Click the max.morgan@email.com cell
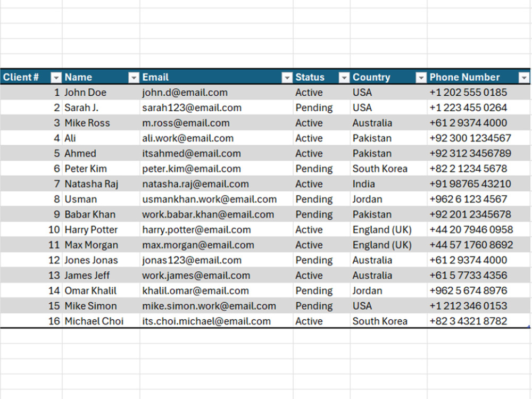The image size is (532, 399). point(217,245)
